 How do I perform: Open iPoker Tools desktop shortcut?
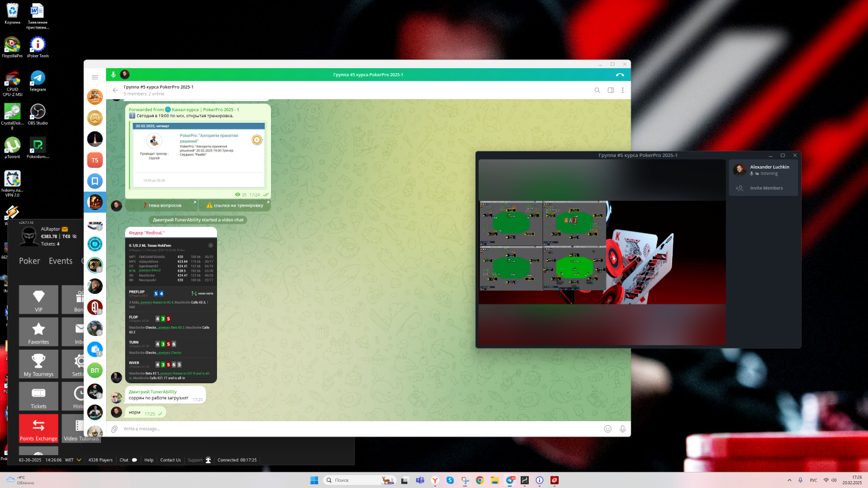click(38, 47)
